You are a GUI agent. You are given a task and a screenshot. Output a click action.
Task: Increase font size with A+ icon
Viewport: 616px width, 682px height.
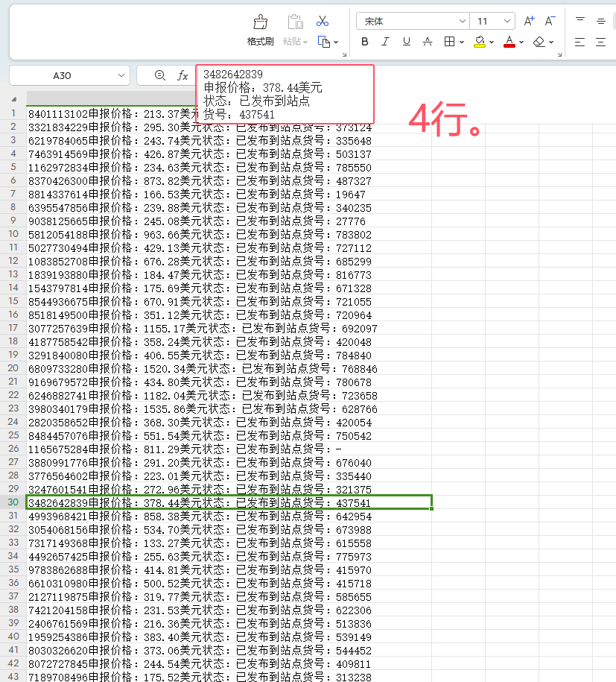pos(529,21)
